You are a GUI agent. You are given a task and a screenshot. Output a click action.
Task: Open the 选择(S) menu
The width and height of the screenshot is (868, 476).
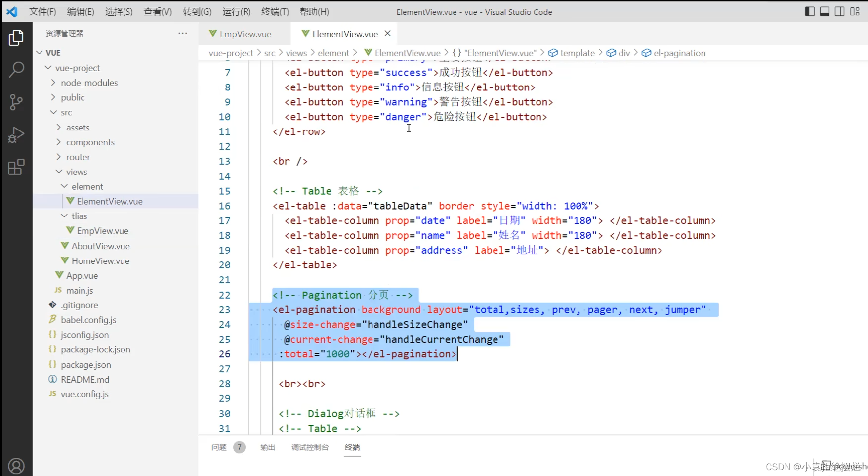point(119,12)
